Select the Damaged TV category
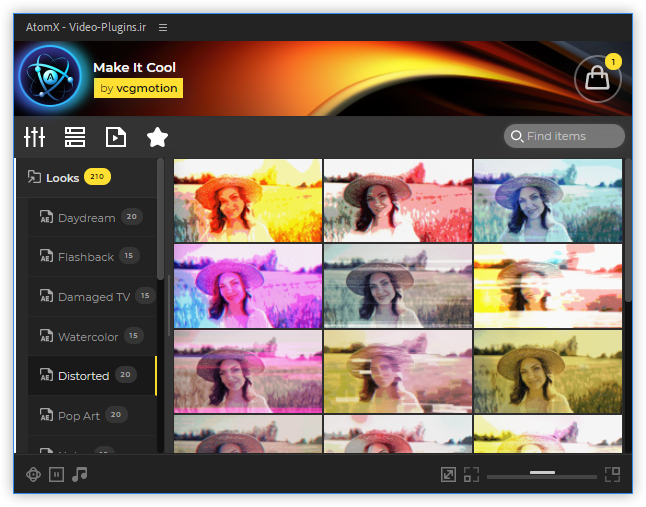This screenshot has height=507, width=646. pos(92,297)
